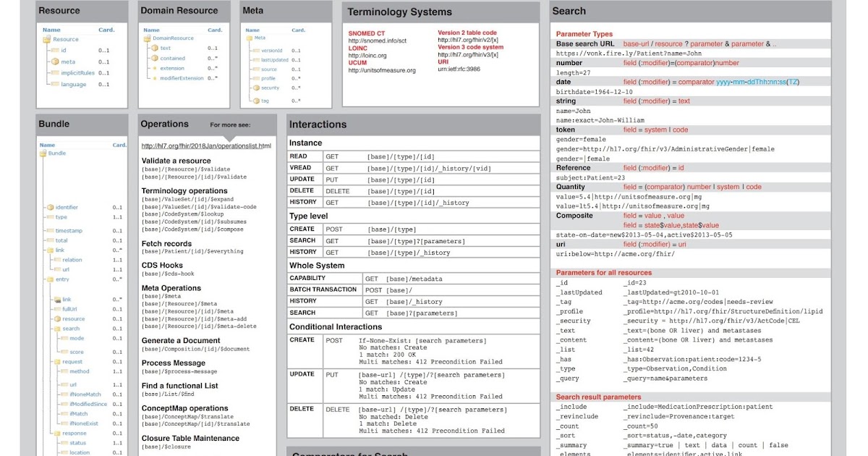The width and height of the screenshot is (868, 456).
Task: Click the icon beside versionId
Action: pos(255,50)
